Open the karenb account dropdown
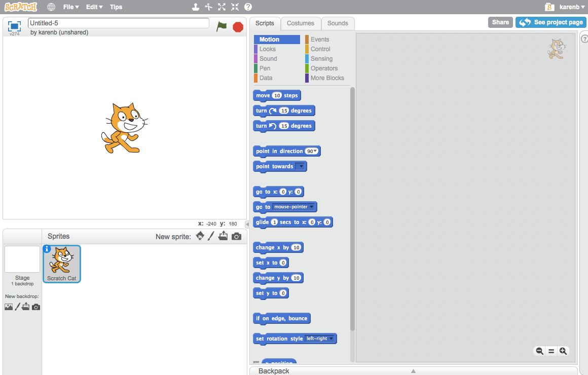The image size is (588, 375). click(571, 7)
